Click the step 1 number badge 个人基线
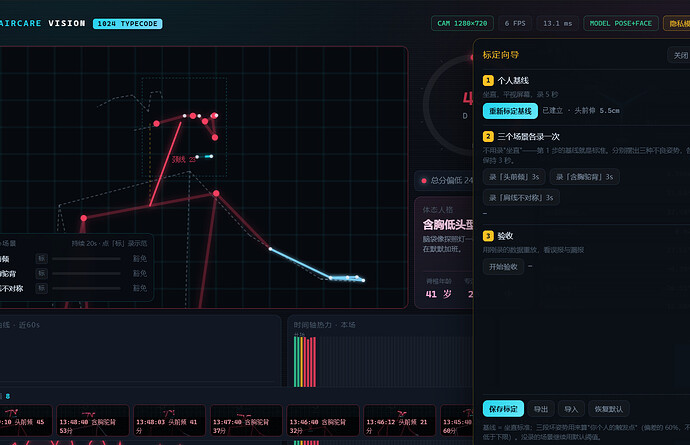Image resolution: width=690 pixels, height=445 pixels. click(x=488, y=81)
